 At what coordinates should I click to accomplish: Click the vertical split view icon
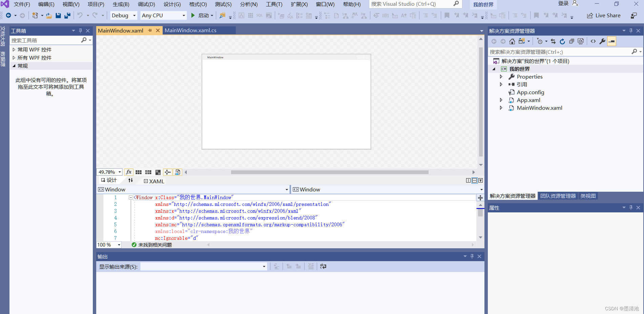click(468, 181)
